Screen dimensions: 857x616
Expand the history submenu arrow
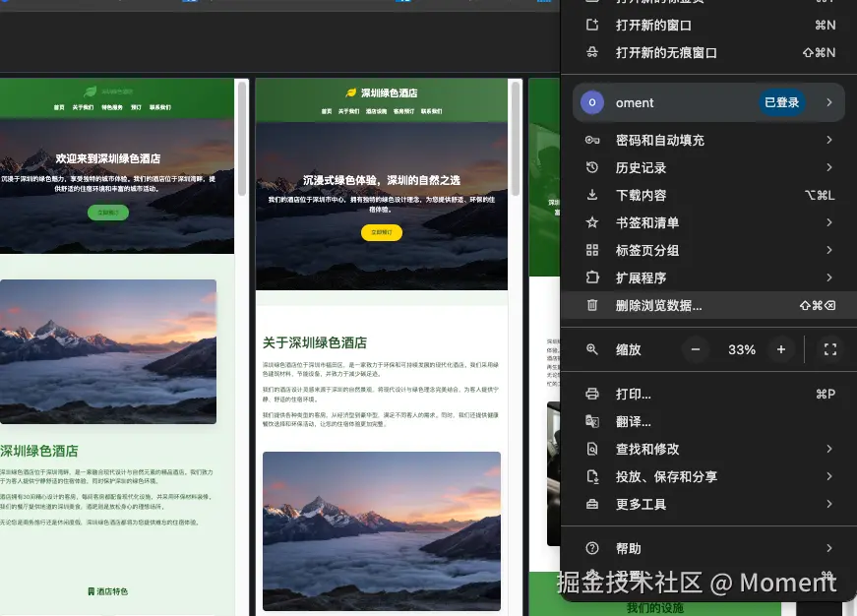829,167
